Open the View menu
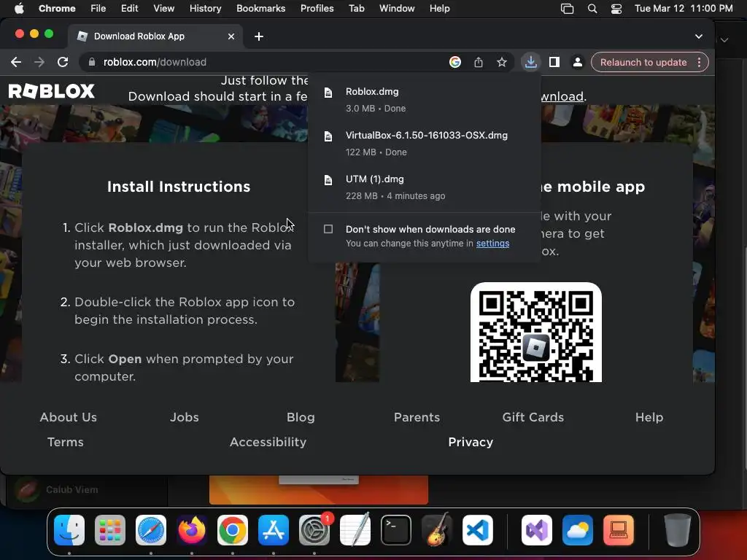The height and width of the screenshot is (560, 747). (164, 9)
